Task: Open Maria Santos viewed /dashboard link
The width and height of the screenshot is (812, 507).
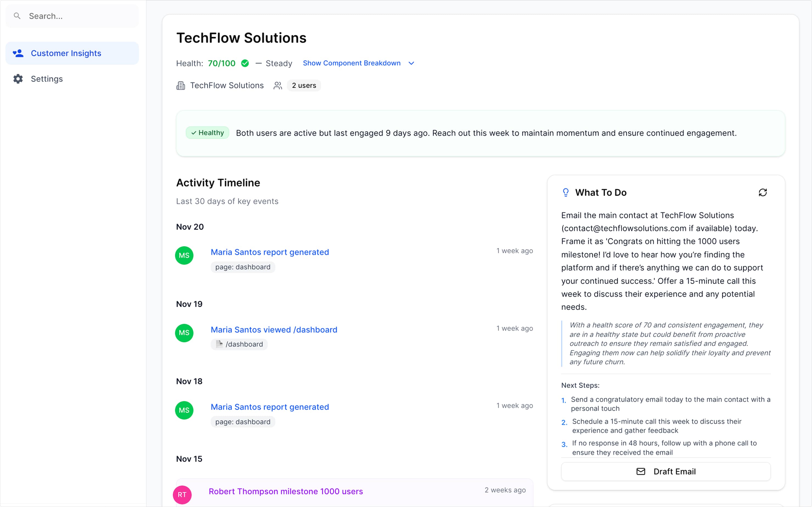Action: pos(274,329)
